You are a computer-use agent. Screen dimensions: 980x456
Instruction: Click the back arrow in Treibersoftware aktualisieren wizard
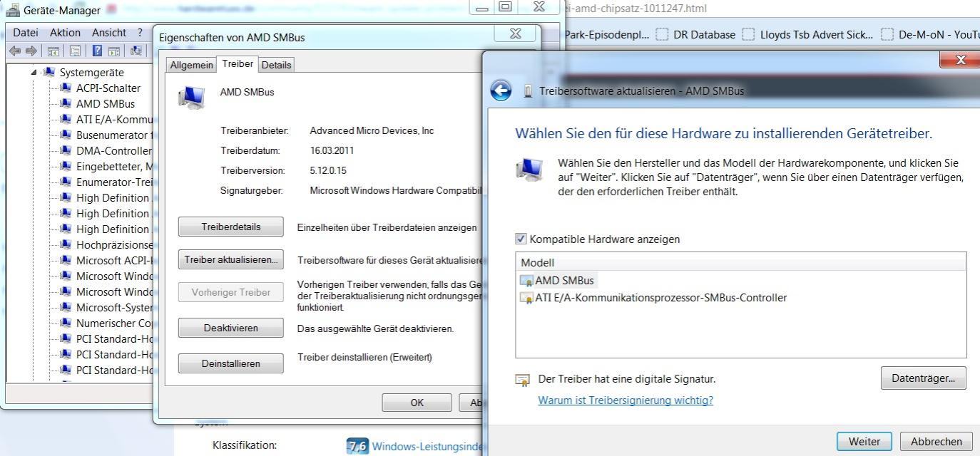(501, 90)
